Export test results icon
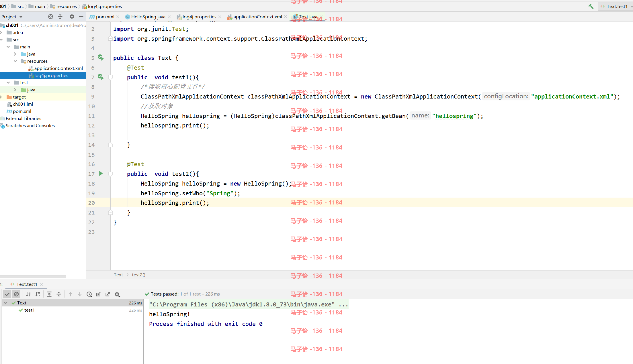 (x=108, y=294)
